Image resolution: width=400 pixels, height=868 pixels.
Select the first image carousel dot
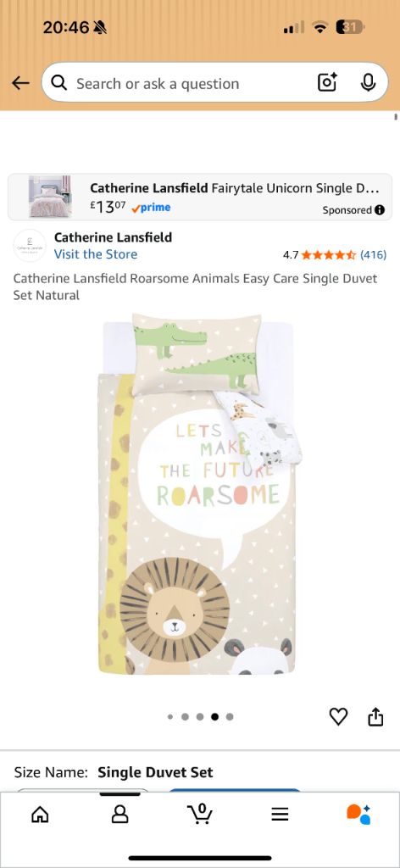pos(170,717)
